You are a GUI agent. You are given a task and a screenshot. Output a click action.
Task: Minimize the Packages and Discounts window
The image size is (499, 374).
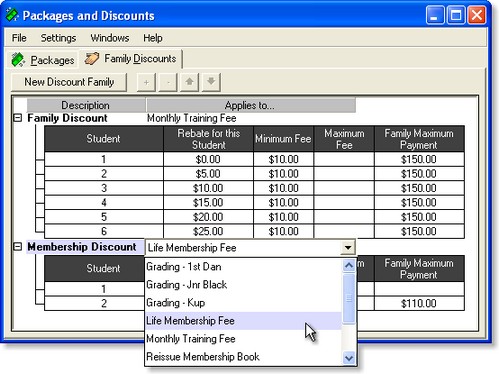(x=435, y=15)
